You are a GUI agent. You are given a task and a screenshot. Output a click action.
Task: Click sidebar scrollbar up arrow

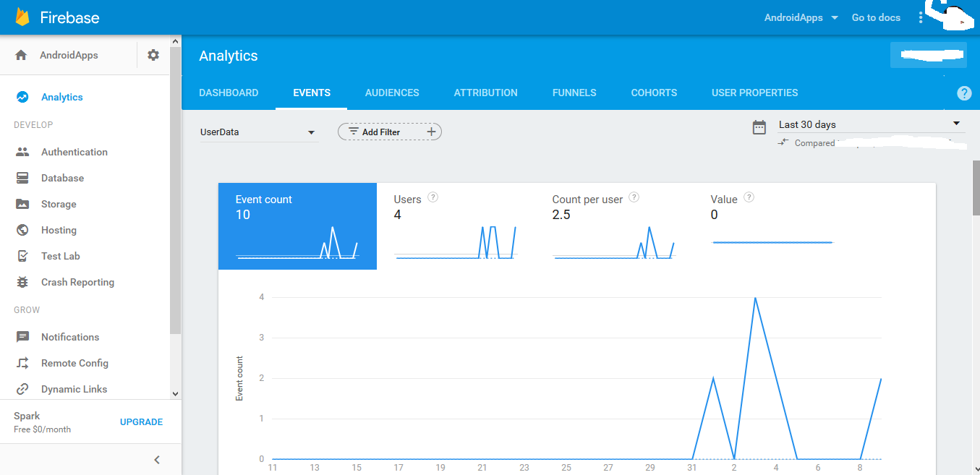(x=175, y=41)
